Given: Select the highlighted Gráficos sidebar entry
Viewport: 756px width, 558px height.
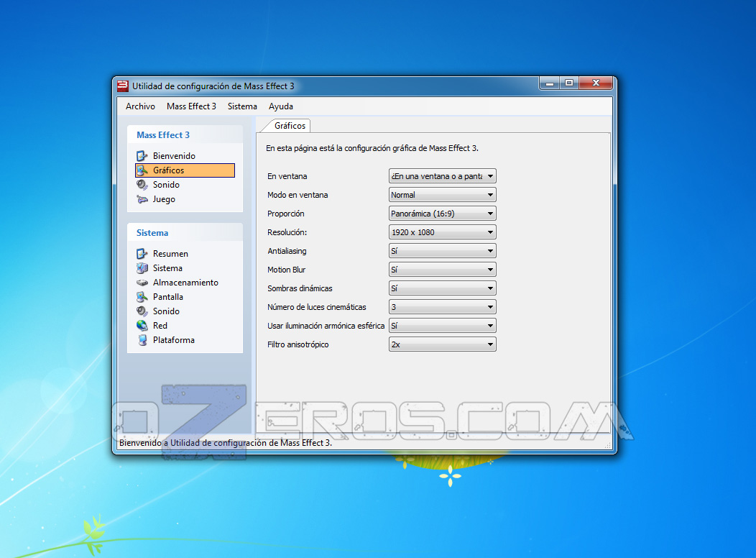Looking at the screenshot, I should pos(185,170).
